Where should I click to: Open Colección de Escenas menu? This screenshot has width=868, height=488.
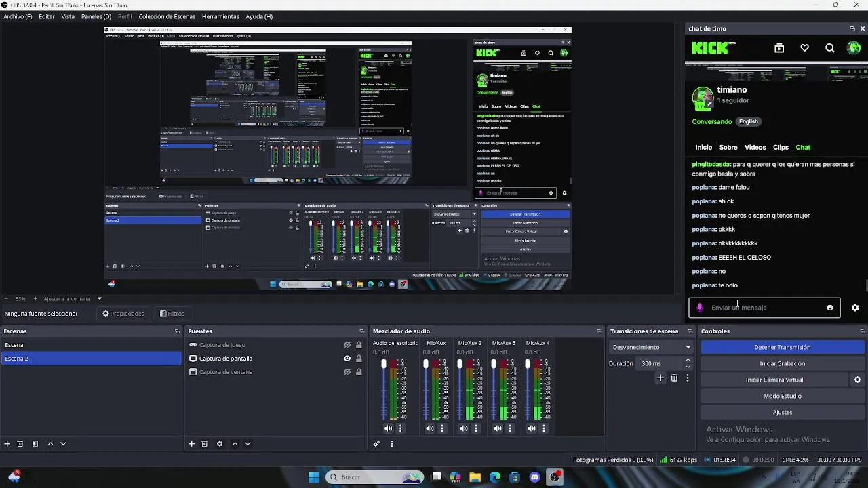(167, 16)
